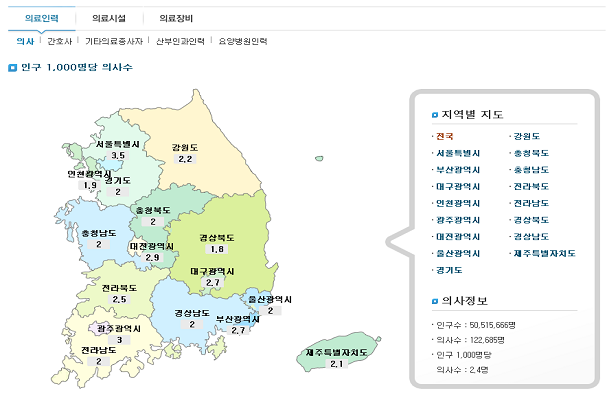The image size is (607, 399).
Task: Click 전라북도 link in region list
Action: coord(531,186)
